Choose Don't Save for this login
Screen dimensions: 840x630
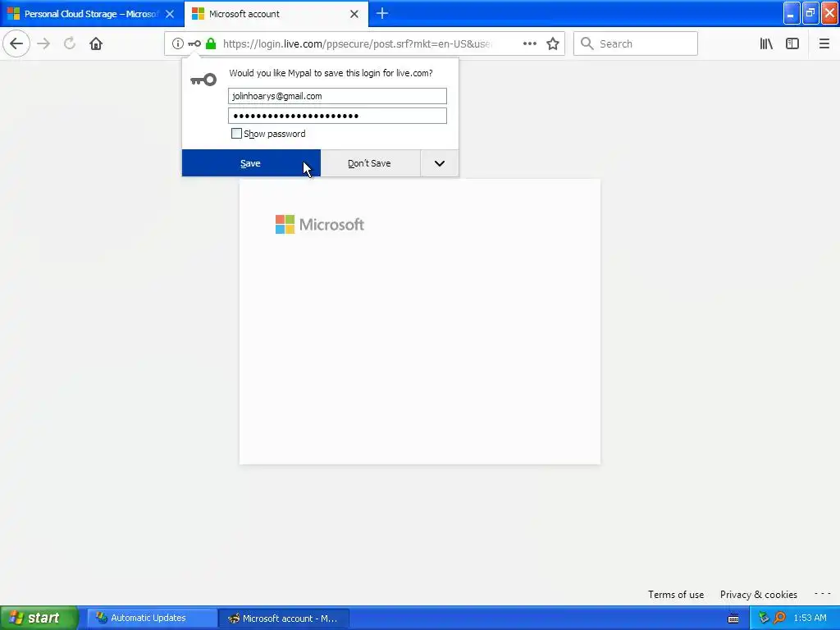pyautogui.click(x=370, y=163)
